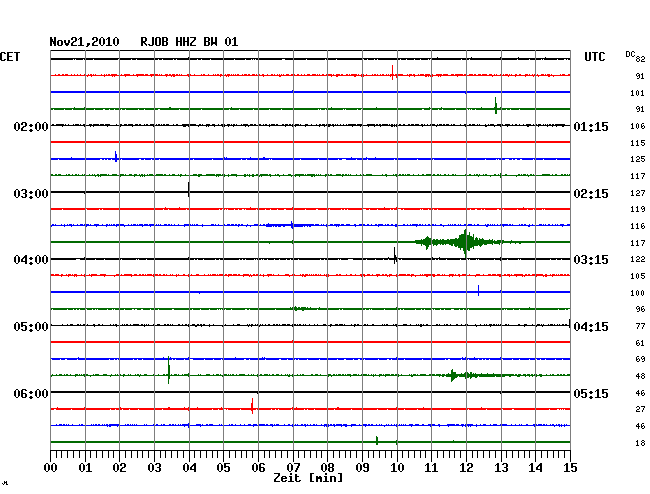Select DC value 106
The width and height of the screenshot is (650, 494).
click(x=638, y=126)
